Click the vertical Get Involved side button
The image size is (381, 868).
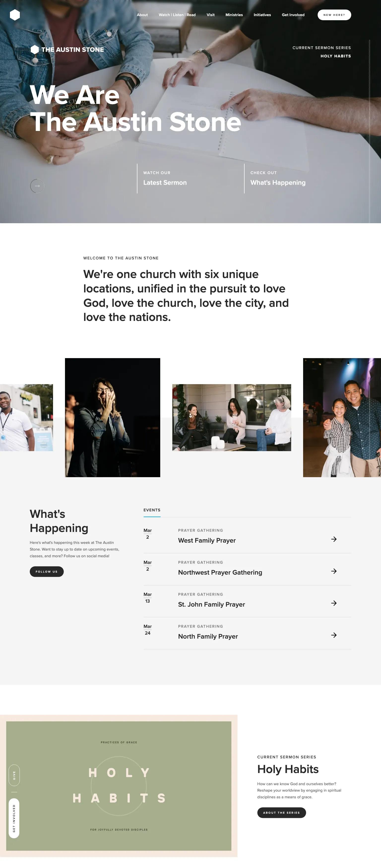14,818
